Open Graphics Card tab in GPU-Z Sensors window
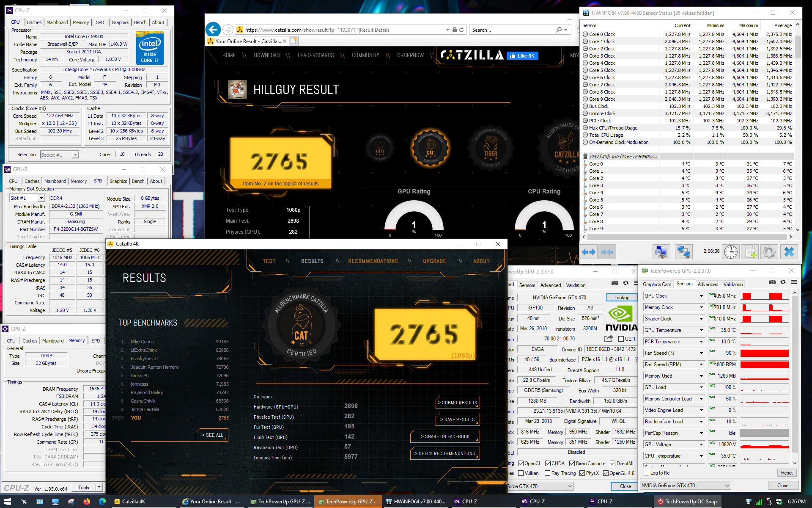This screenshot has height=508, width=812. [657, 284]
